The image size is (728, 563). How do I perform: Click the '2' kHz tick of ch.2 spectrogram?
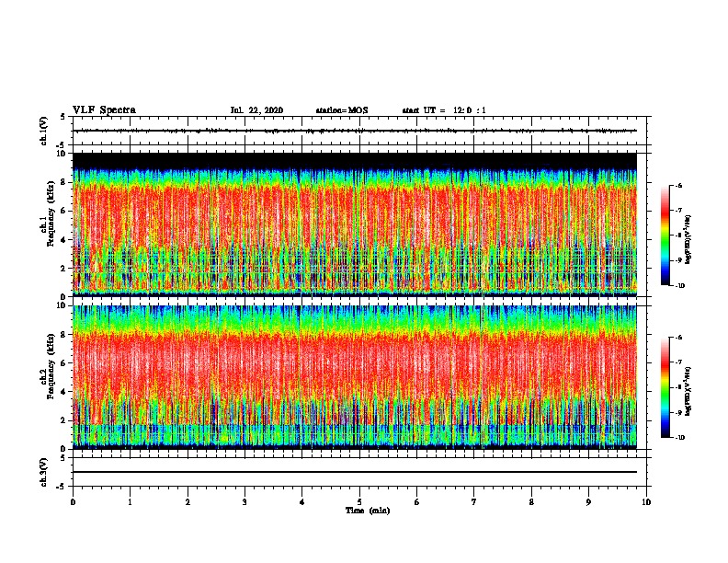pos(63,420)
